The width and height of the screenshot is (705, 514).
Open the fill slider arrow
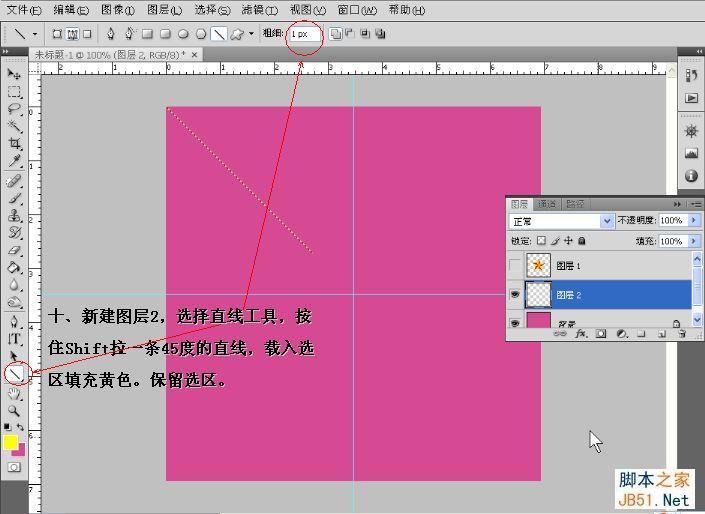(x=694, y=241)
